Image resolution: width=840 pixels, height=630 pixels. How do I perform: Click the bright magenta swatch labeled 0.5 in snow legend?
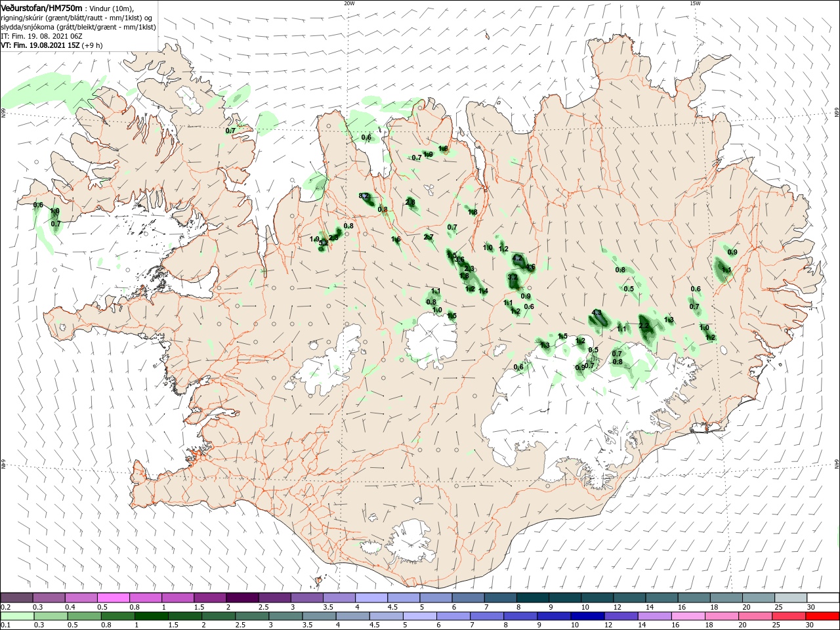pyautogui.click(x=113, y=598)
